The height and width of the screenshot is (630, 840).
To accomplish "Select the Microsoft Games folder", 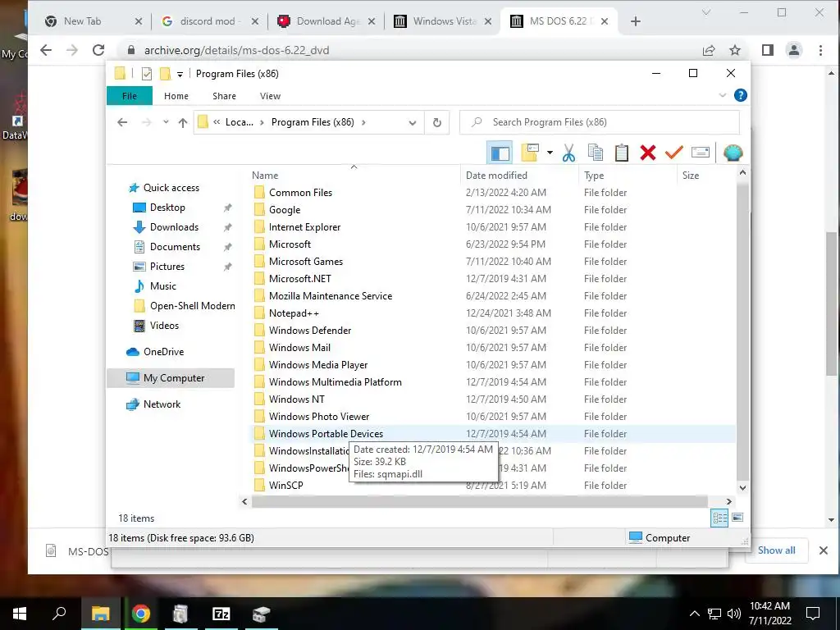I will pyautogui.click(x=305, y=262).
